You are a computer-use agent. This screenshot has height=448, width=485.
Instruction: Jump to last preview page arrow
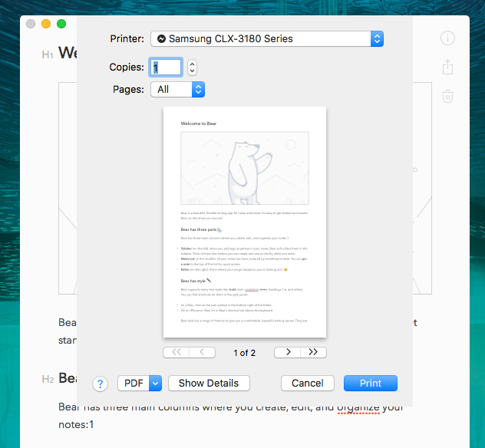point(313,352)
